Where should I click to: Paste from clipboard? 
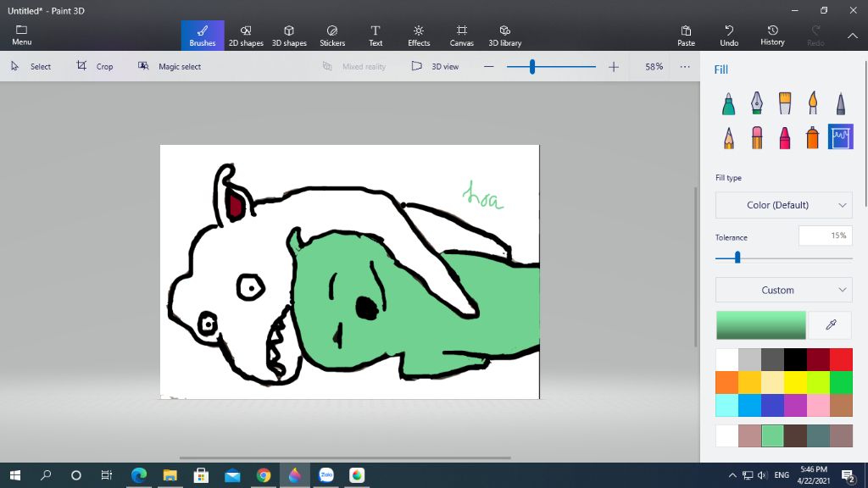click(x=686, y=36)
